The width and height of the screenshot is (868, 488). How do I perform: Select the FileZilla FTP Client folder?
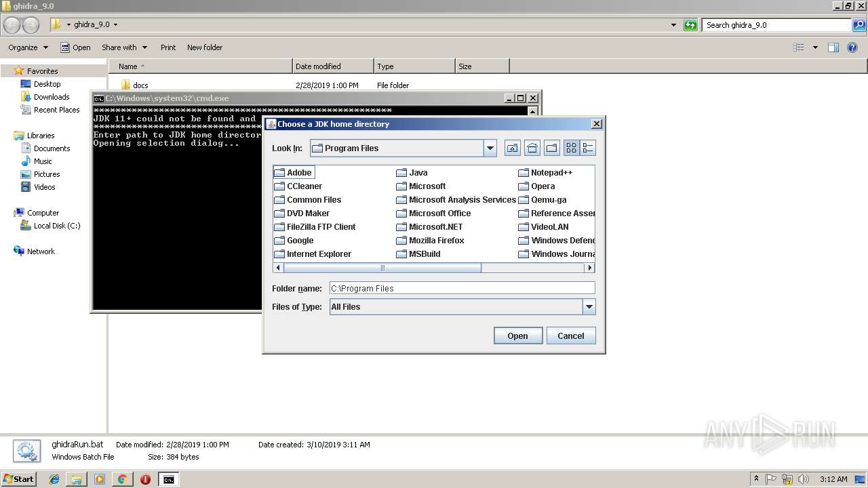(315, 227)
